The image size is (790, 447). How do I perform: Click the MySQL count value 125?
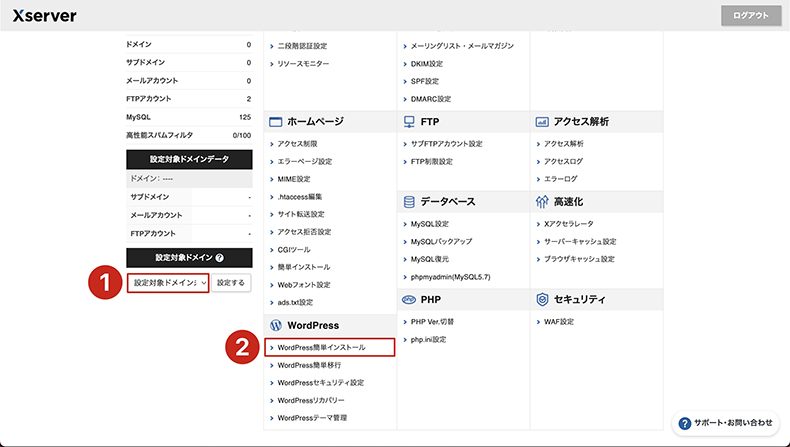coord(245,117)
